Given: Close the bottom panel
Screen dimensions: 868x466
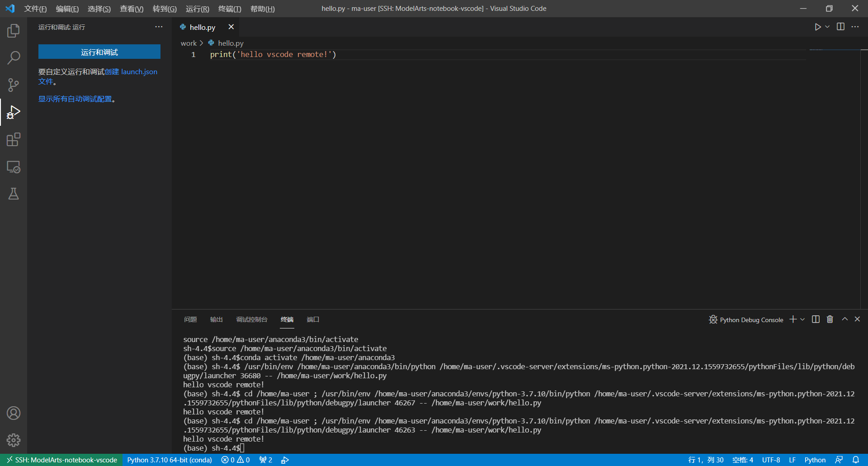Looking at the screenshot, I should tap(857, 319).
